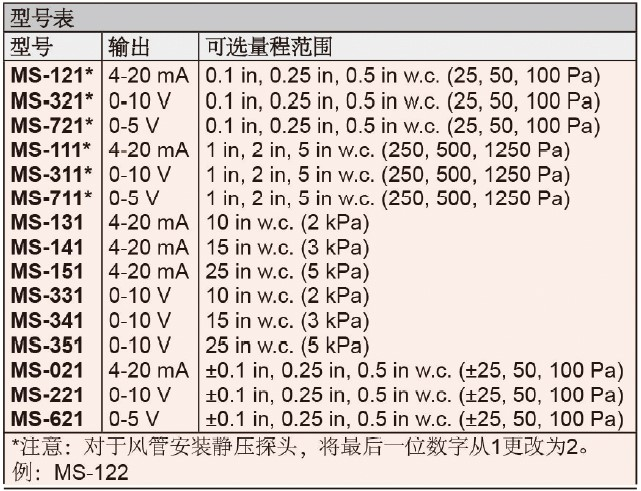The width and height of the screenshot is (641, 491).
Task: Click 10 in w.c. (2 kPa) for MS-331
Action: (x=287, y=296)
